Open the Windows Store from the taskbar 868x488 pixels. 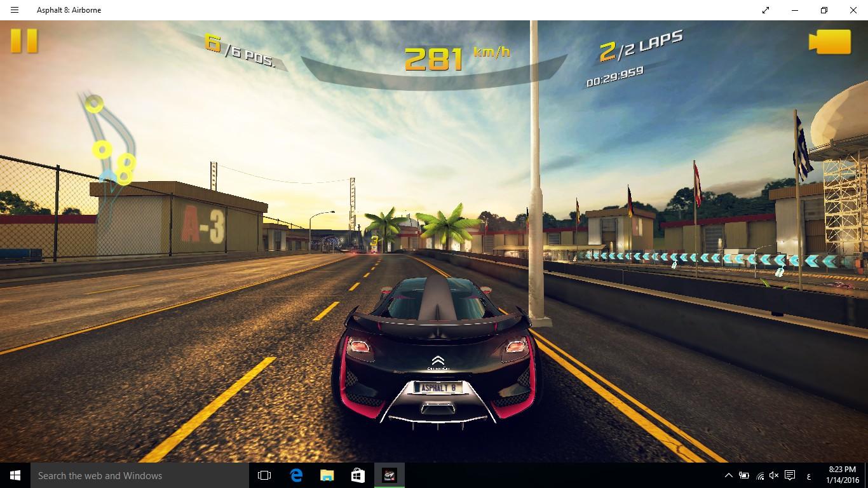point(358,475)
